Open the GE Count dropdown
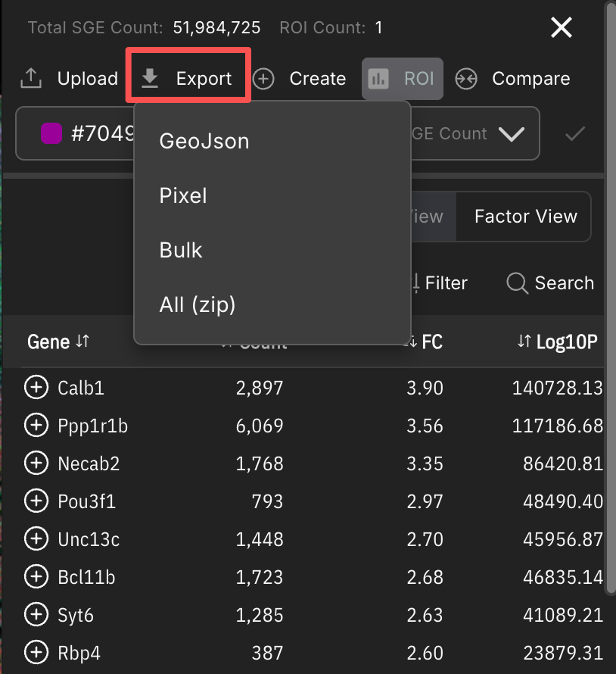 514,134
